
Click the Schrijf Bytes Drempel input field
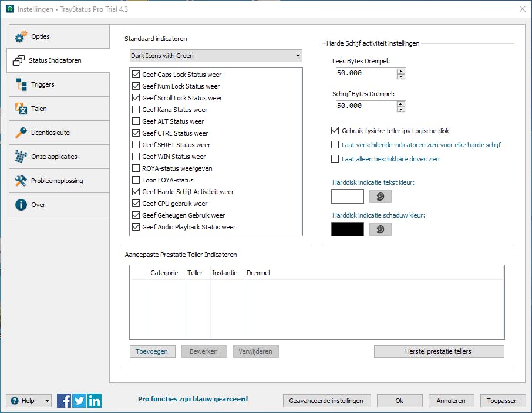(365, 106)
